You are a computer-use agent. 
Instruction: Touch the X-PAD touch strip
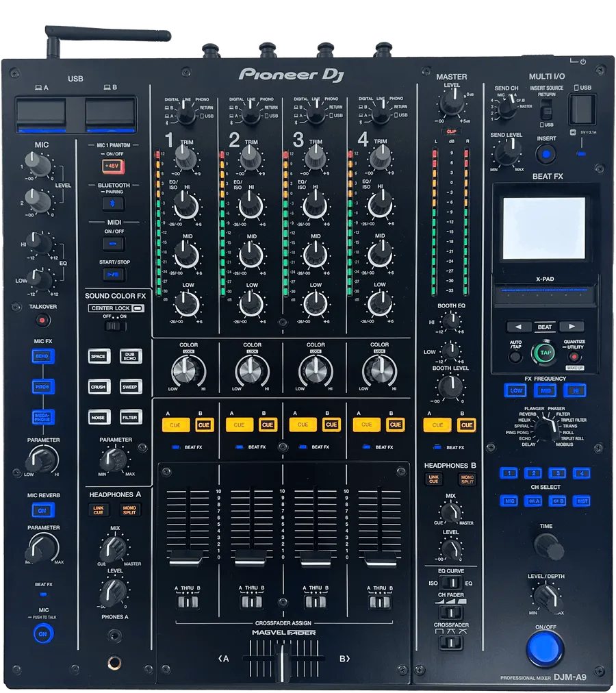click(x=545, y=294)
